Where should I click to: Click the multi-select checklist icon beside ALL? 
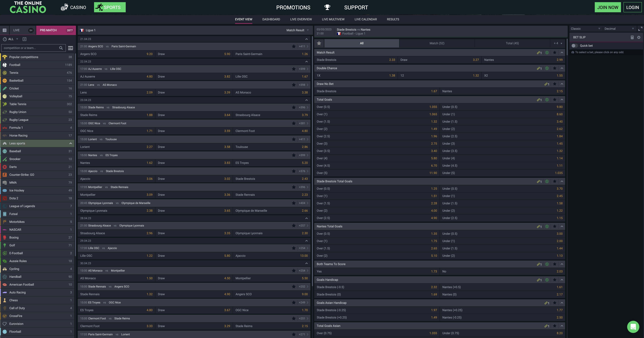25,39
